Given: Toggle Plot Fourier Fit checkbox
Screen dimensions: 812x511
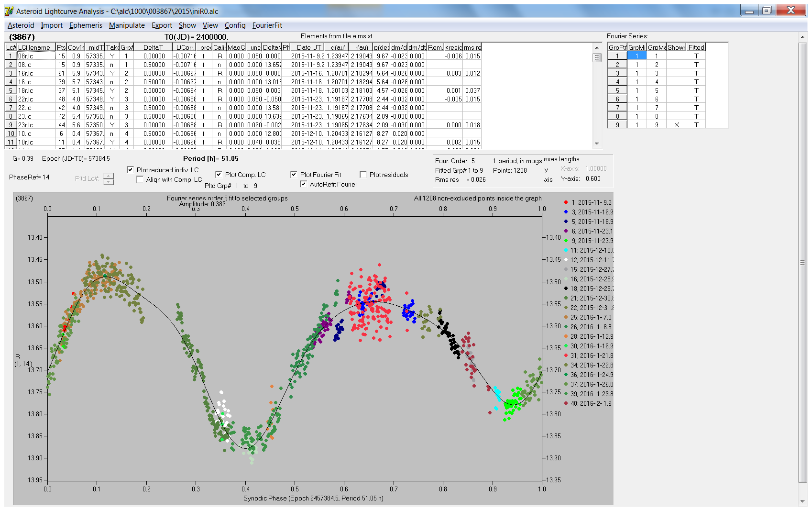Looking at the screenshot, I should click(294, 175).
